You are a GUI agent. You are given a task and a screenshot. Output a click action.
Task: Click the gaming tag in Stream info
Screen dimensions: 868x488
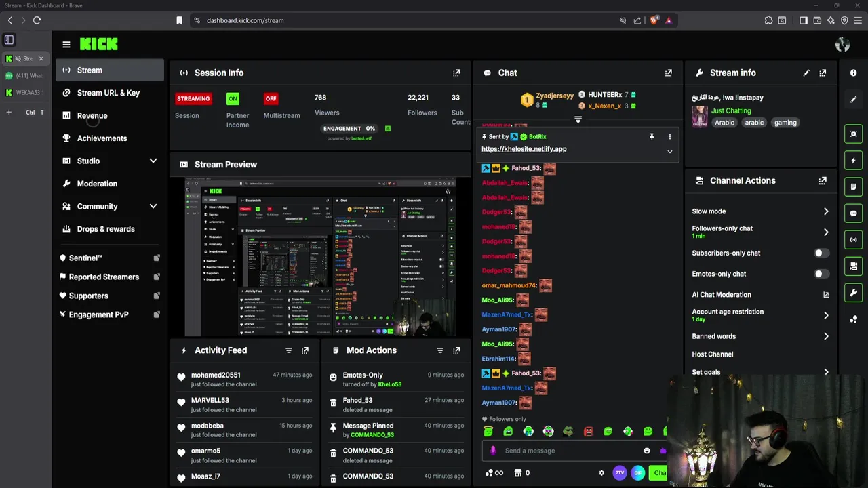(x=785, y=123)
